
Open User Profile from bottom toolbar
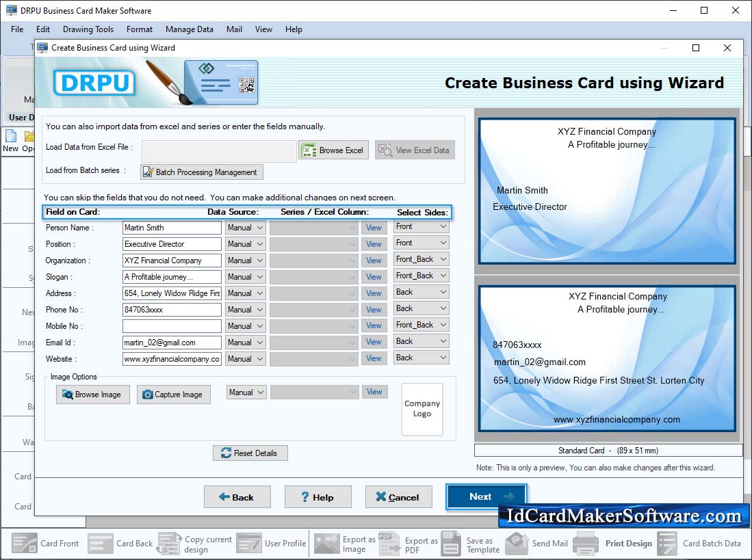click(x=249, y=543)
